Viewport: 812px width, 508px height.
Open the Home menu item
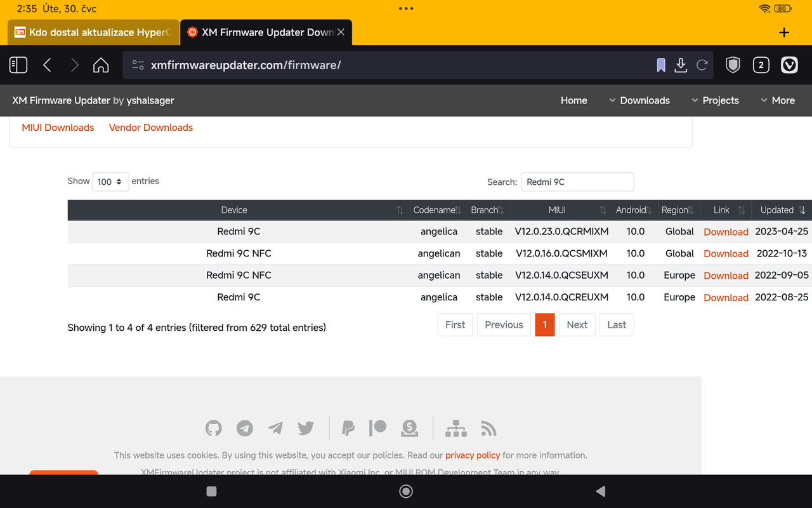(x=574, y=100)
